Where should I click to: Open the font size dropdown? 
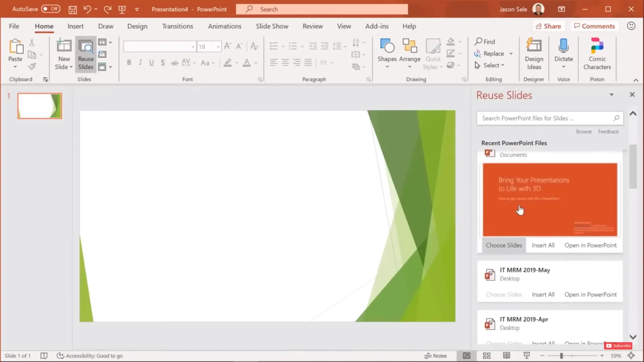tap(218, 47)
